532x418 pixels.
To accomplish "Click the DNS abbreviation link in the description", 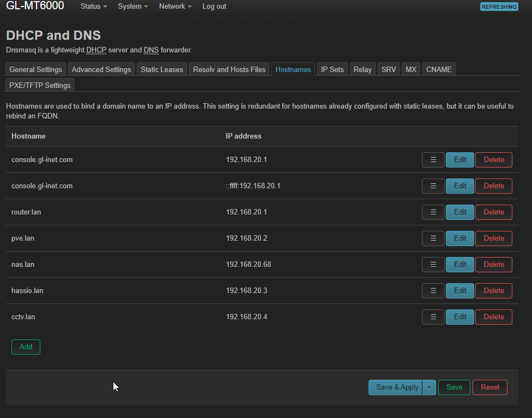I will click(151, 50).
